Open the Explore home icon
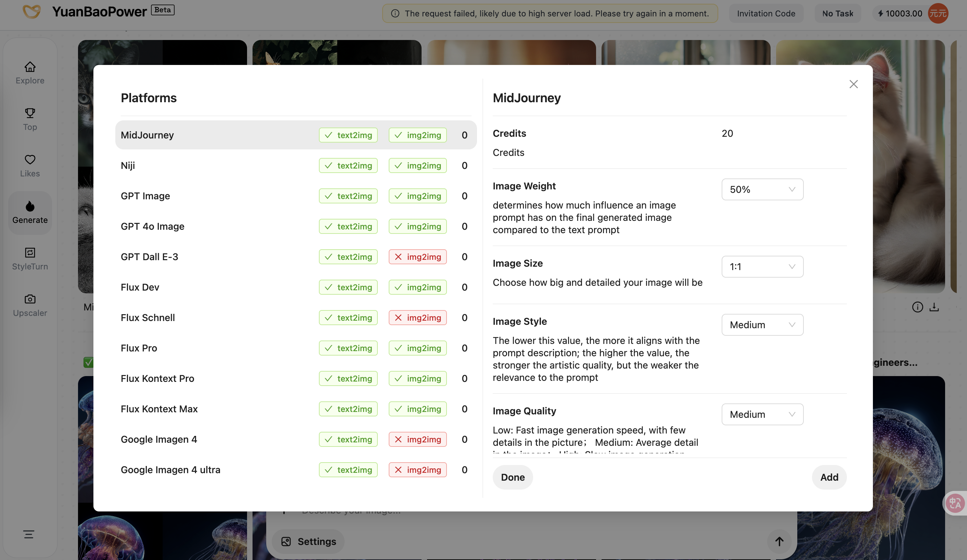The width and height of the screenshot is (967, 560). (x=30, y=67)
